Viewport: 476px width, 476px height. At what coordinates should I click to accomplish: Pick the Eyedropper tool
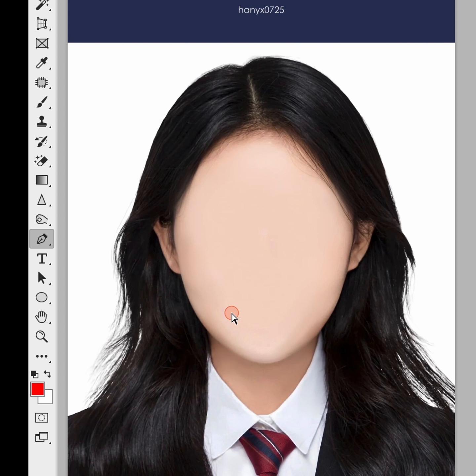click(x=42, y=63)
